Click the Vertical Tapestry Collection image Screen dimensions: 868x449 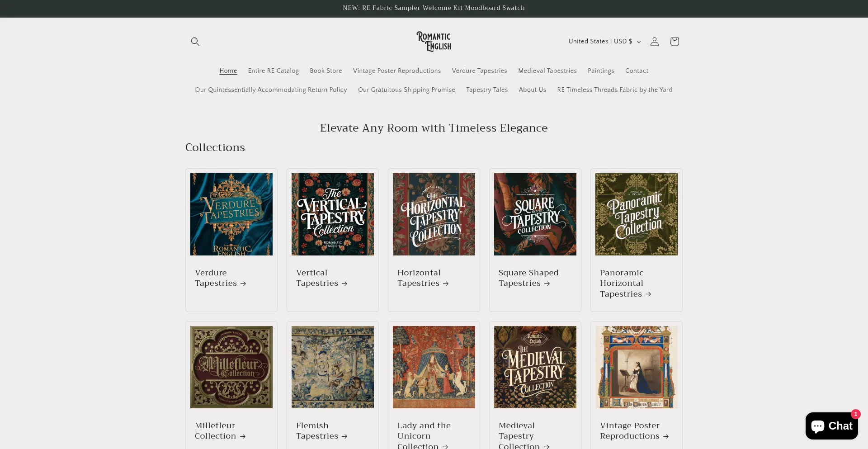[333, 214]
